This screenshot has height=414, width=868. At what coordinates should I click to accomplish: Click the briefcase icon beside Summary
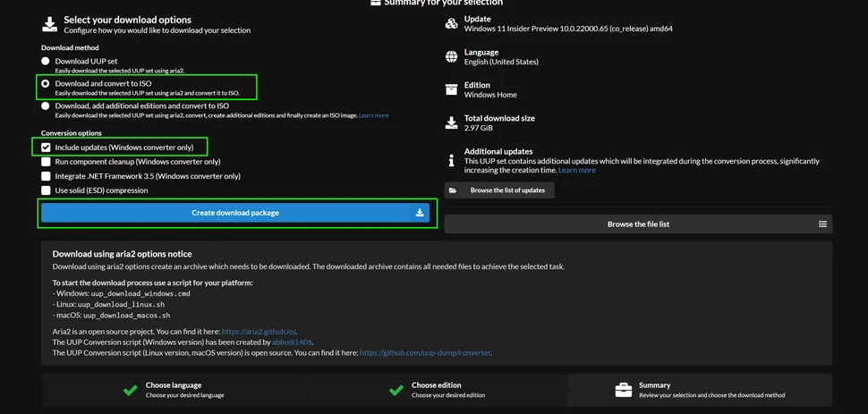pos(623,390)
